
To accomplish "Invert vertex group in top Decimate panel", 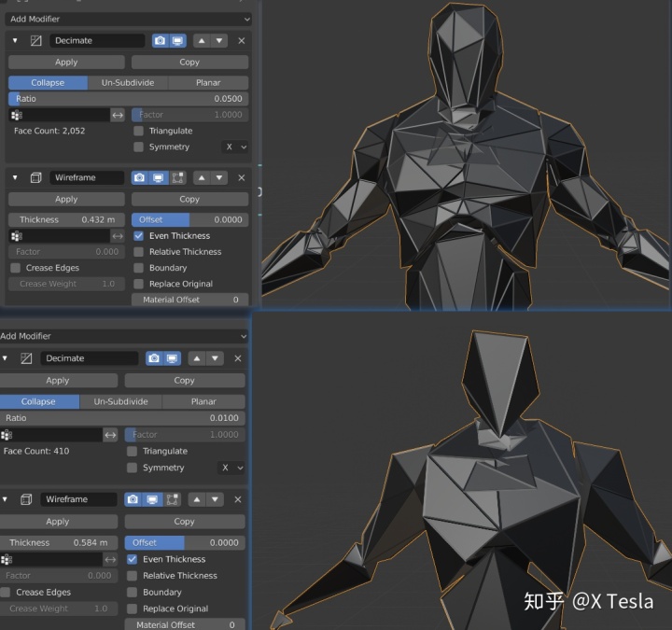I will pos(118,115).
